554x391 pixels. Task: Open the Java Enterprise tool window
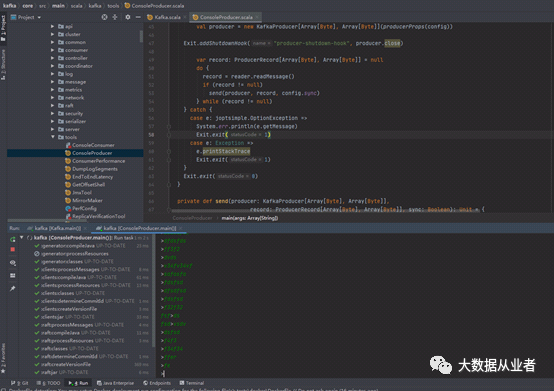coord(116,383)
